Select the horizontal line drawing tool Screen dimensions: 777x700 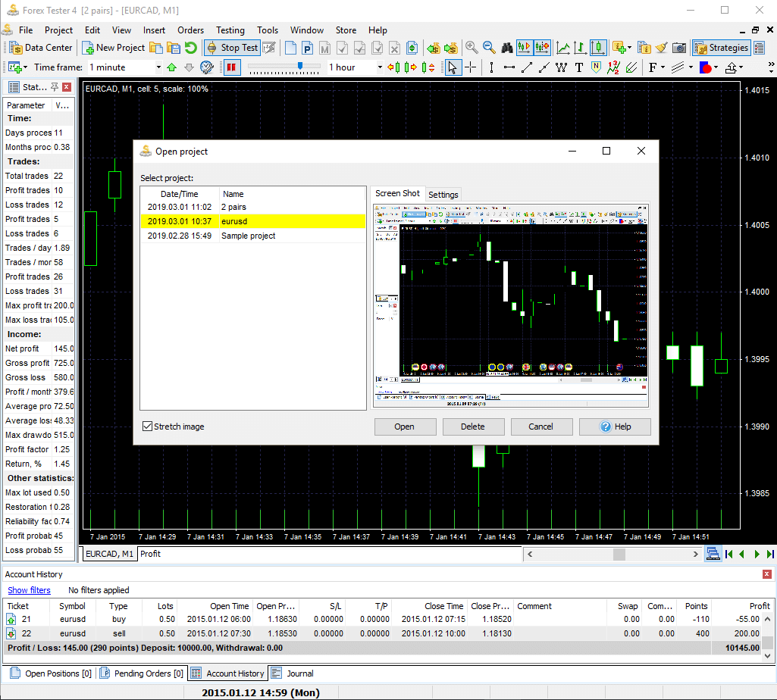pyautogui.click(x=509, y=67)
